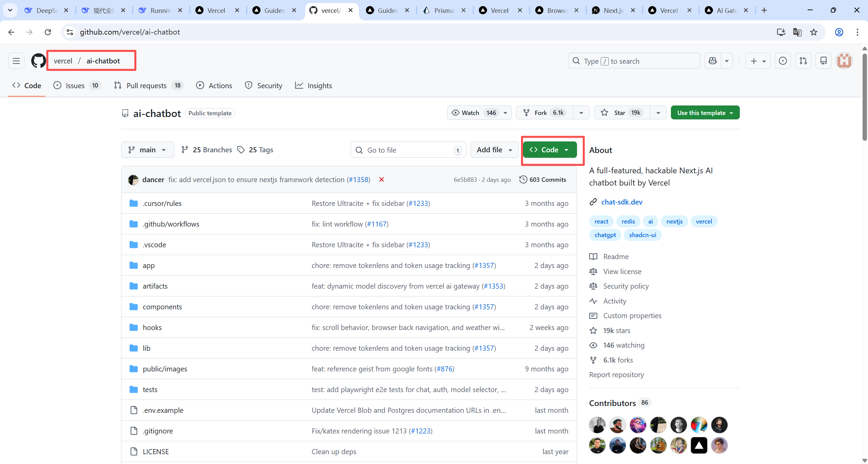Go to the GitHub homepage logo
The width and height of the screenshot is (868, 464).
click(38, 61)
